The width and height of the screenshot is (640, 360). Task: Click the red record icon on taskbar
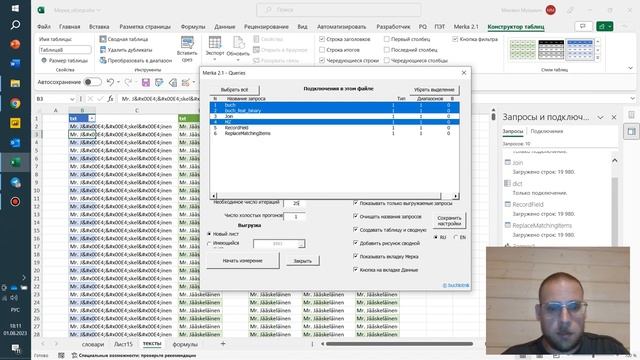click(15, 202)
